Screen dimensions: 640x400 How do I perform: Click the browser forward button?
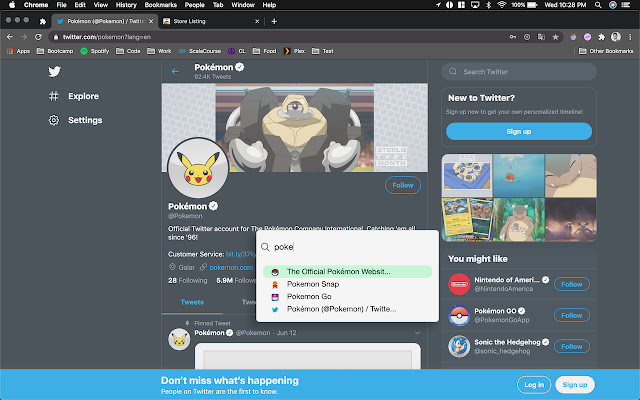tap(24, 37)
